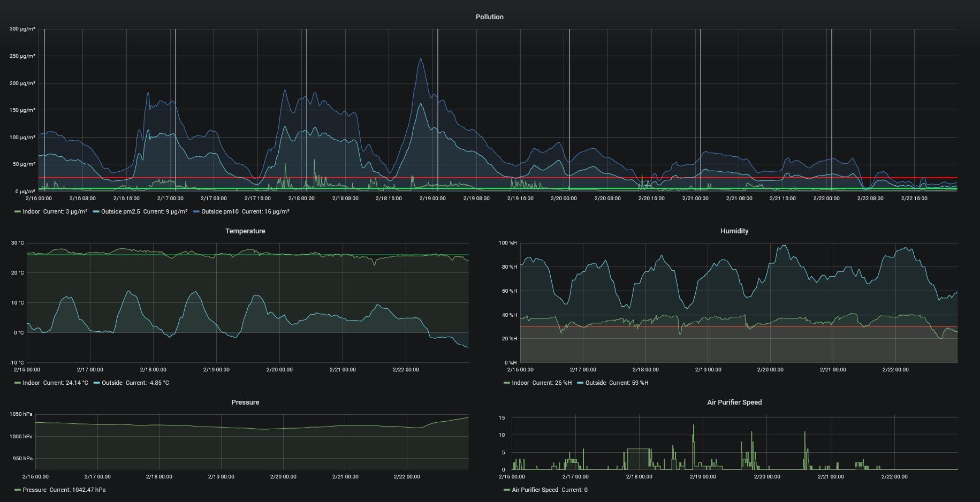980x502 pixels.
Task: Open the Pressure panel title menu
Action: (245, 402)
